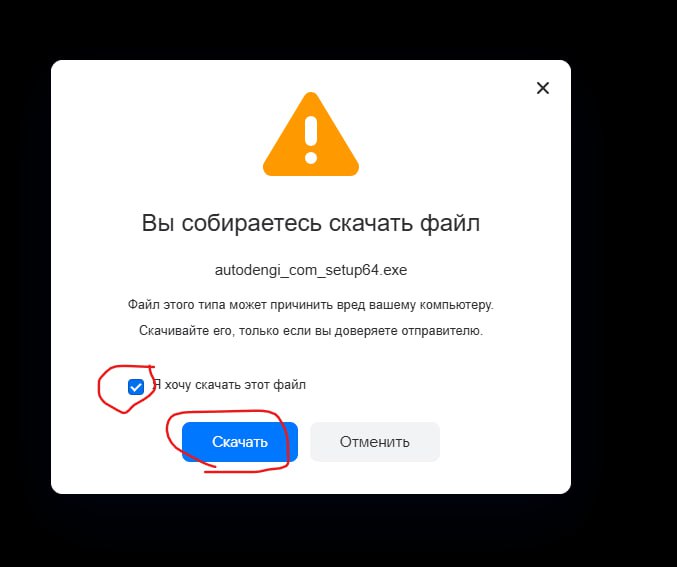Click the blue 'Скачать' button
This screenshot has width=677, height=567.
[x=240, y=442]
